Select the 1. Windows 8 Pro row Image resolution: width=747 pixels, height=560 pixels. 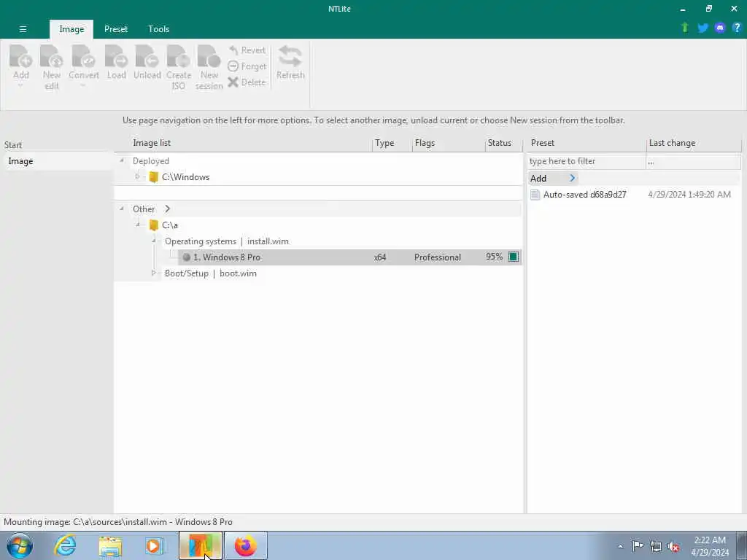pos(350,257)
